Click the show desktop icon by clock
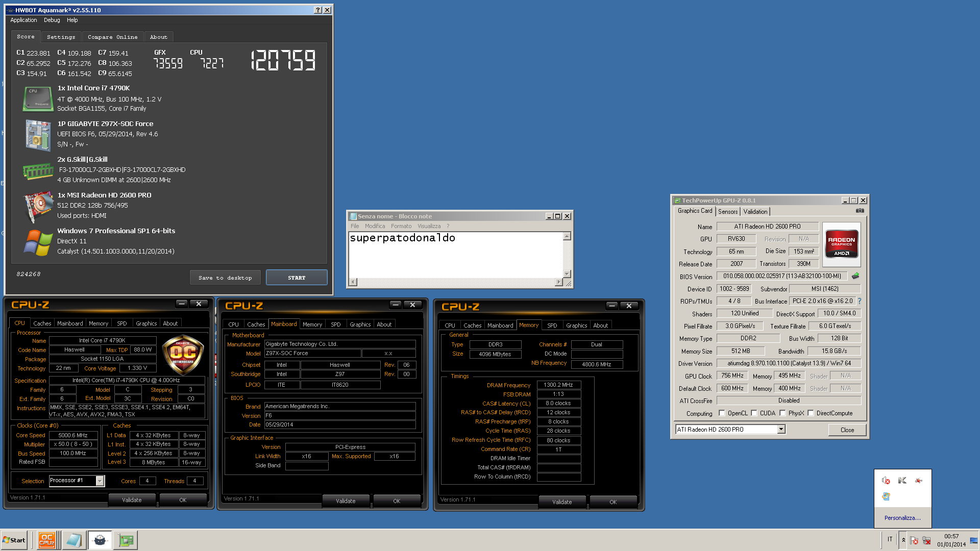980x551 pixels. point(974,540)
